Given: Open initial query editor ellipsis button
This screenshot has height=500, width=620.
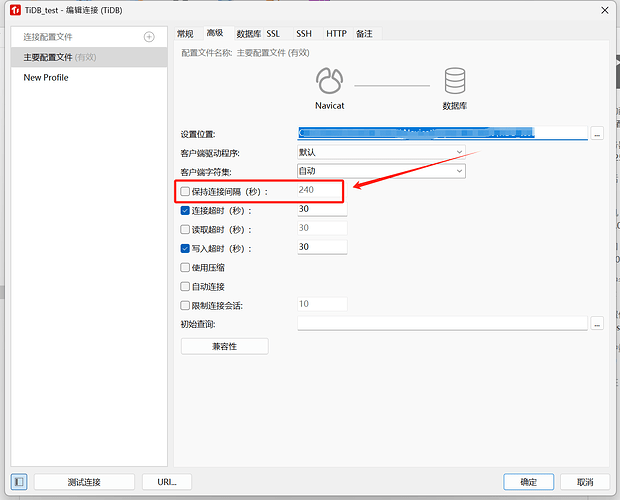Looking at the screenshot, I should [x=597, y=323].
